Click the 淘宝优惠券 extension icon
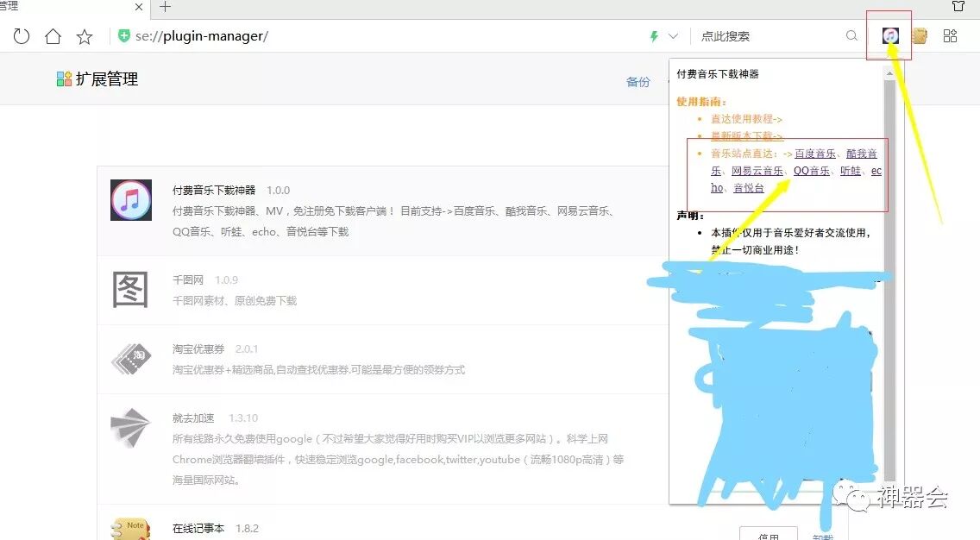This screenshot has height=540, width=980. [x=131, y=359]
